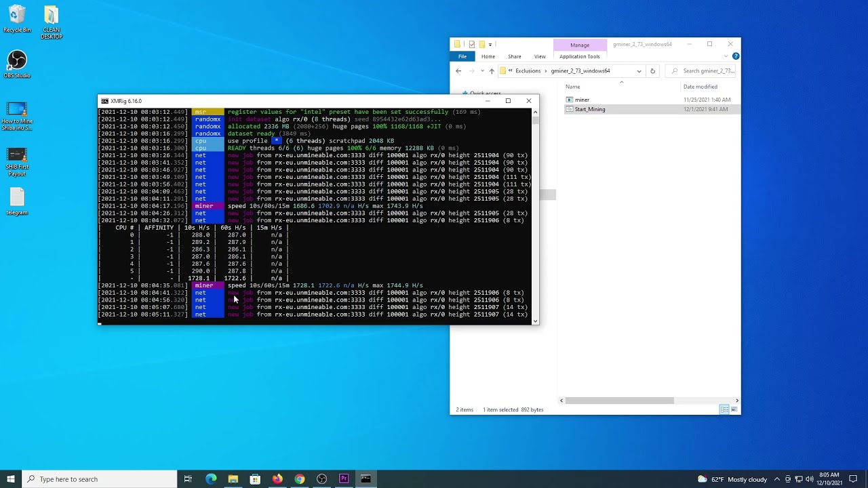Click the Windows Start button
The height and width of the screenshot is (488, 868).
(x=11, y=479)
